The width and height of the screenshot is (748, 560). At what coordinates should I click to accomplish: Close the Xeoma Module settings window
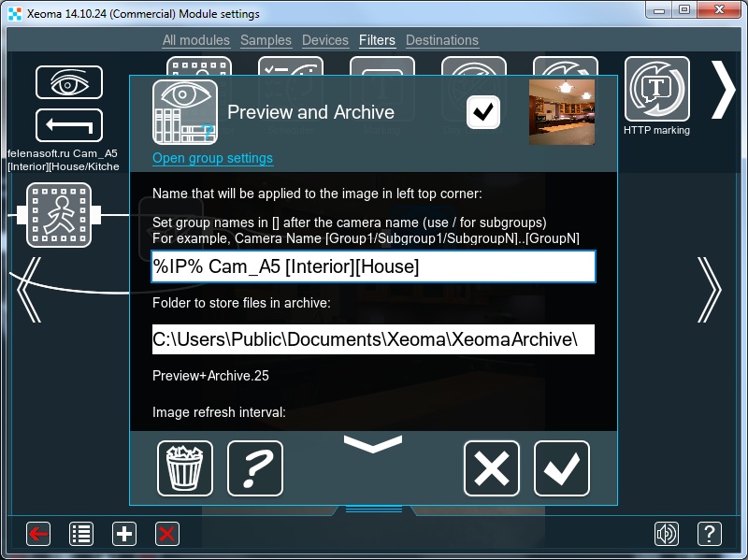tap(720, 9)
